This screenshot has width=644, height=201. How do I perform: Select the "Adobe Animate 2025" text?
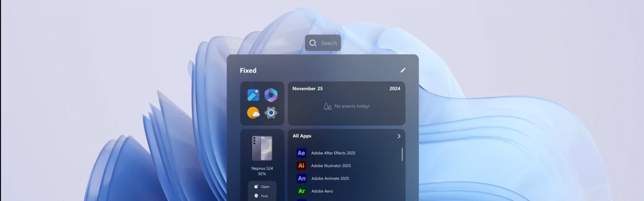330,179
